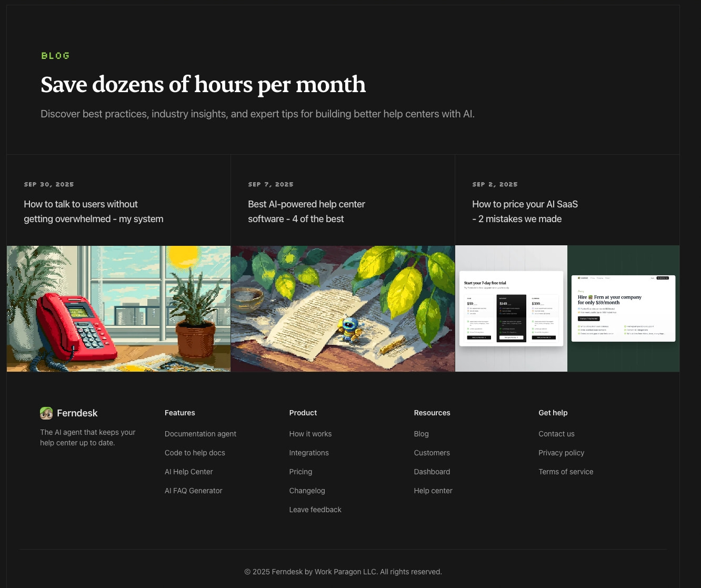Image resolution: width=701 pixels, height=588 pixels.
Task: Click the SEP 30, 2025 date label
Action: pos(49,184)
